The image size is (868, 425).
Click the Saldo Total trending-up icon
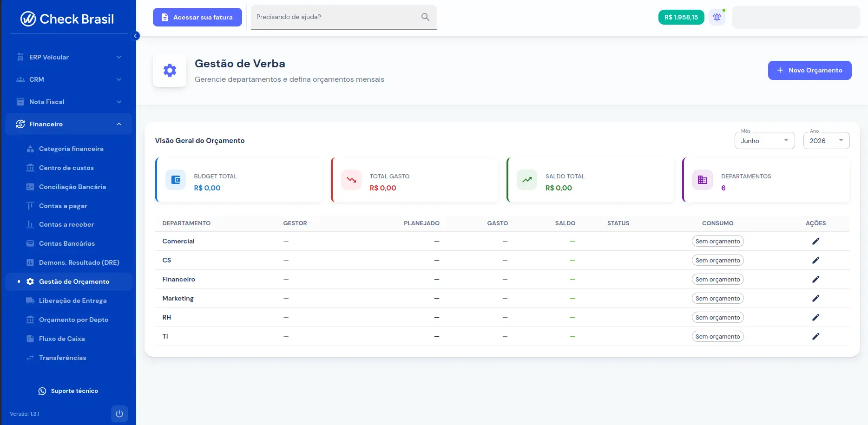coord(527,180)
